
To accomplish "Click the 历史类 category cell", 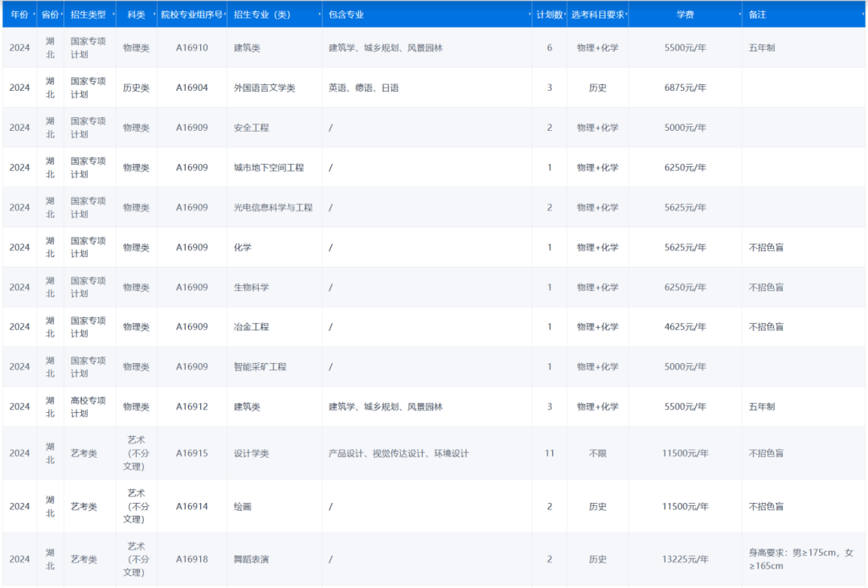I will tap(136, 88).
